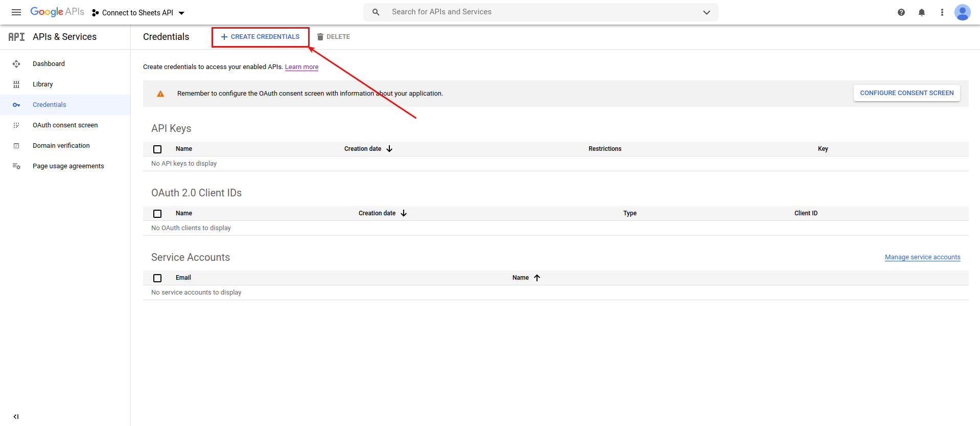The width and height of the screenshot is (980, 426).
Task: Collapse the sidebar with the arrow icon
Action: (16, 417)
